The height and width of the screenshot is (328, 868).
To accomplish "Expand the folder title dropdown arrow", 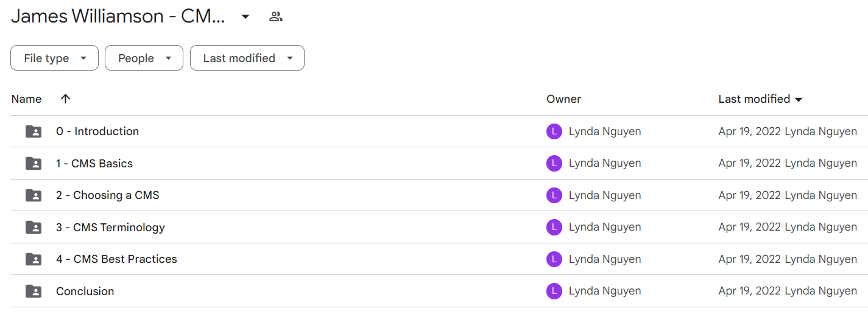I will (x=245, y=16).
